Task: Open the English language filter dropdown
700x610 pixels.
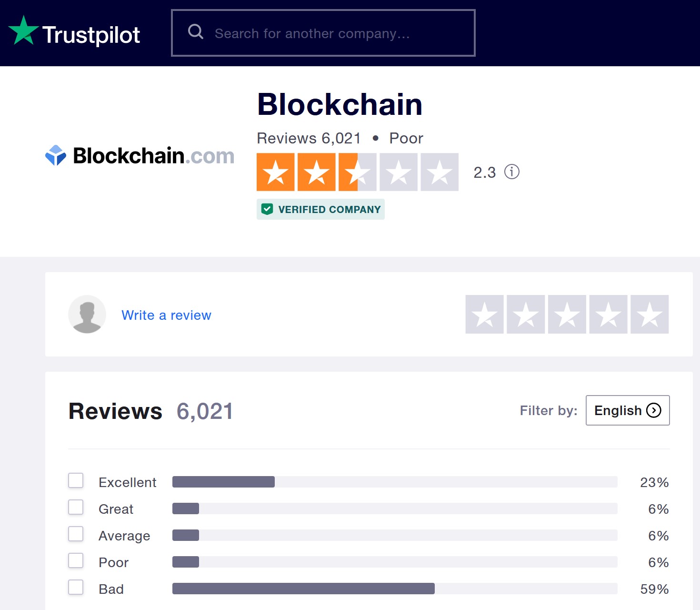Action: click(627, 410)
